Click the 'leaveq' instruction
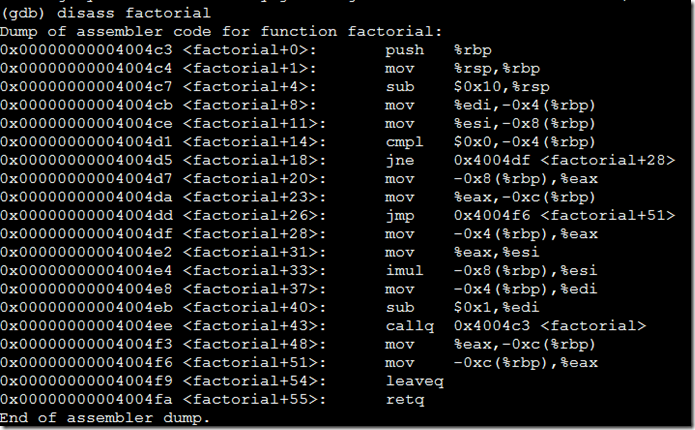This screenshot has height=430, width=695. pos(414,381)
